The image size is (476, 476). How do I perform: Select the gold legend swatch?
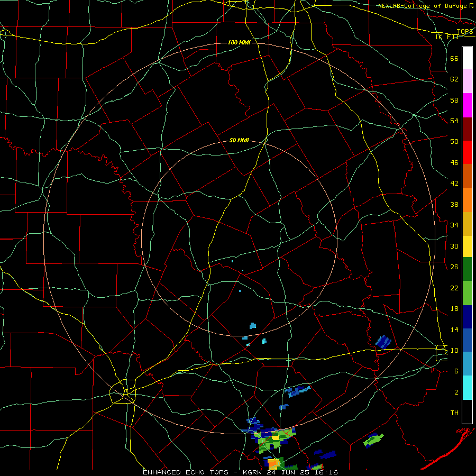[467, 224]
